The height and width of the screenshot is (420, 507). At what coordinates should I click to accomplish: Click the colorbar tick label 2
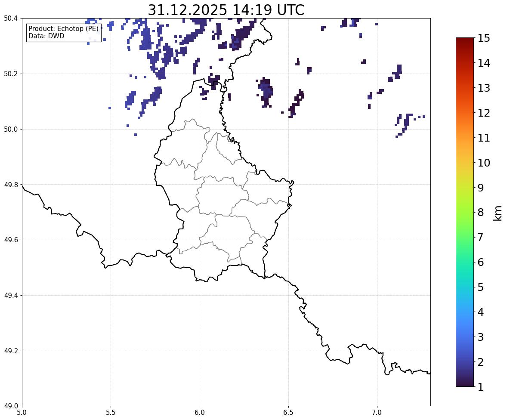(480, 362)
